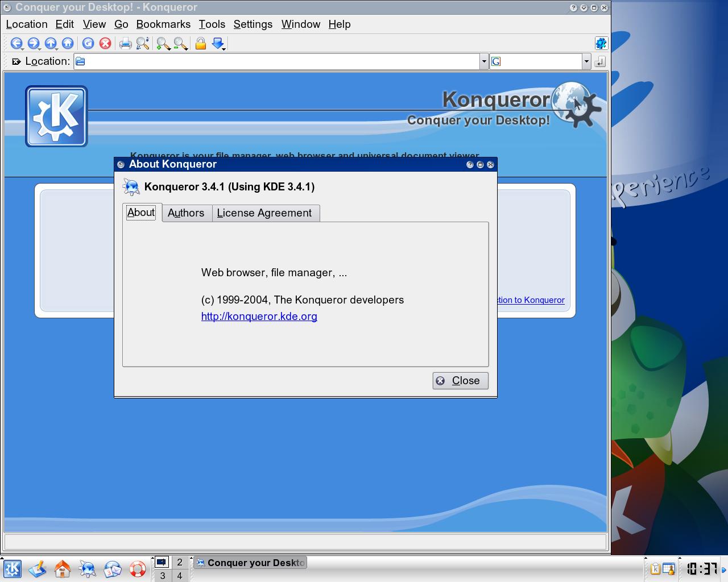Expand the Location bar history dropdown
728x582 pixels.
[484, 61]
